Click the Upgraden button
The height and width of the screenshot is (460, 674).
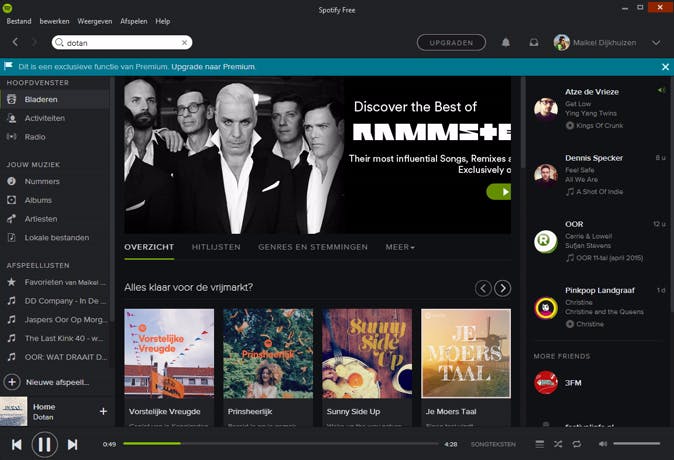tap(451, 43)
